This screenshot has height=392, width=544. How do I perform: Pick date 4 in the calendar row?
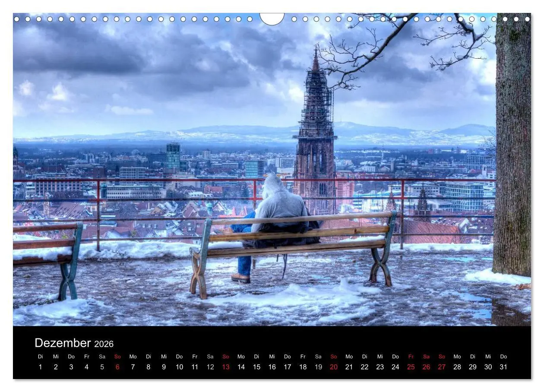[86, 367]
